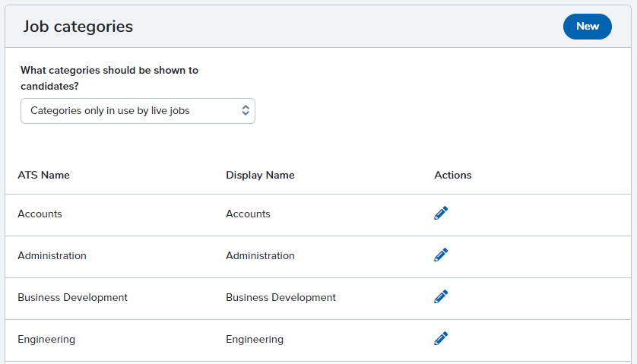637x364 pixels.
Task: Select the Accounts ATS name cell
Action: click(x=40, y=214)
